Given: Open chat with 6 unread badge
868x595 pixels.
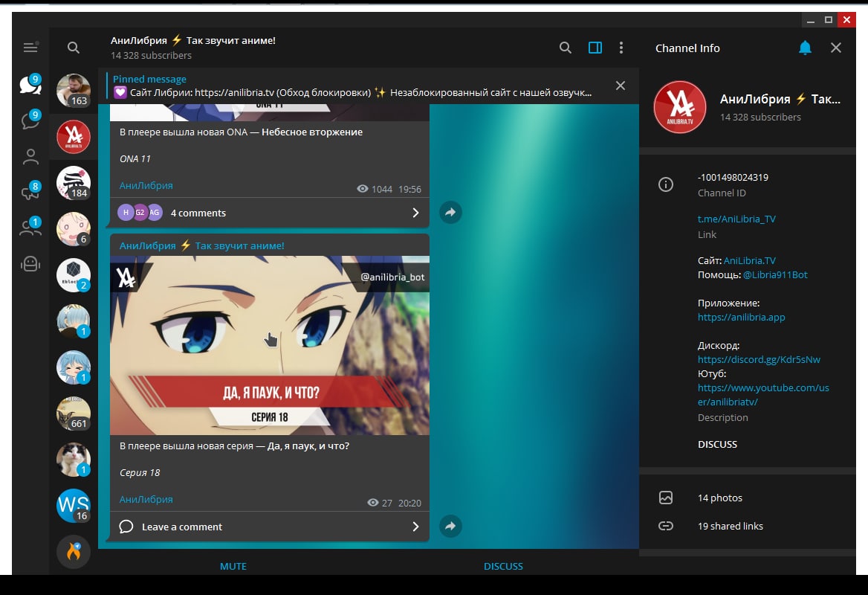Looking at the screenshot, I should (73, 229).
